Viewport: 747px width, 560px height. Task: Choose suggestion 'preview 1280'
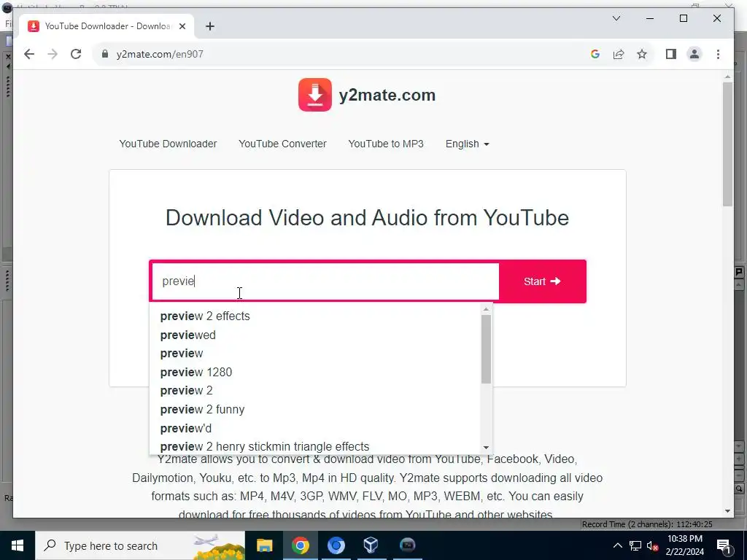pos(317,373)
